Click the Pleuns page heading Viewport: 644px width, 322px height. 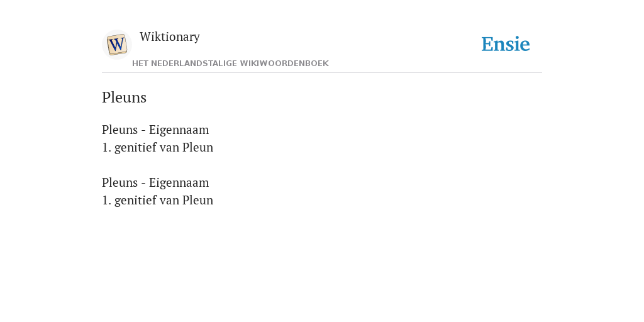pyautogui.click(x=124, y=97)
